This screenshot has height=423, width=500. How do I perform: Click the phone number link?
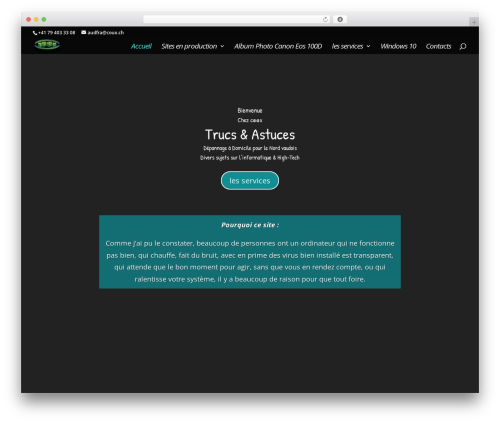(56, 33)
